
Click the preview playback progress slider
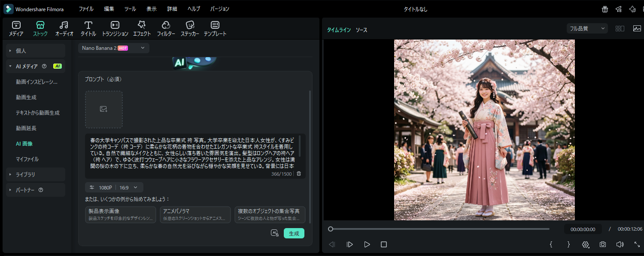click(440, 229)
